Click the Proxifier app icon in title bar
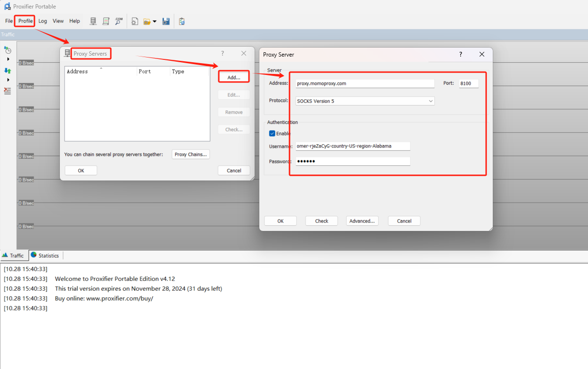The height and width of the screenshot is (369, 588). click(x=8, y=7)
